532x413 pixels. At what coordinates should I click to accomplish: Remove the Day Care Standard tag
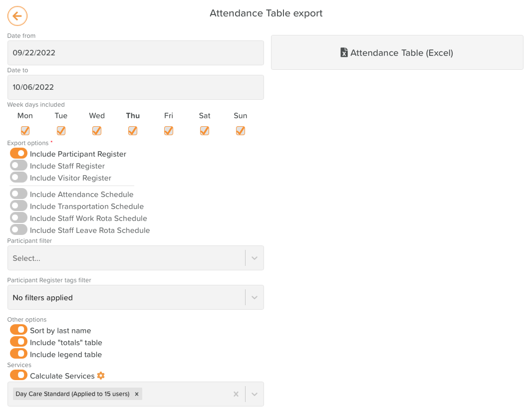tap(137, 394)
